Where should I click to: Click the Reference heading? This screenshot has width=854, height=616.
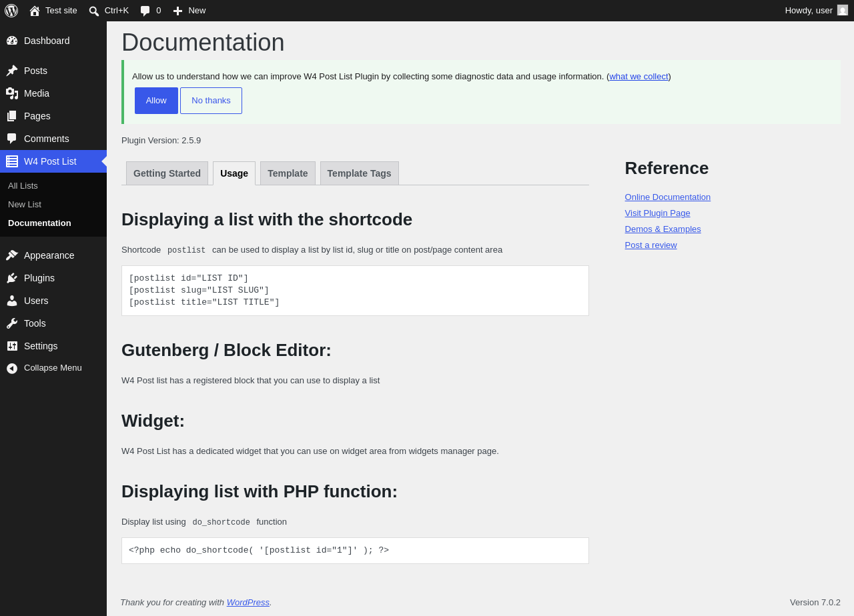click(x=667, y=168)
